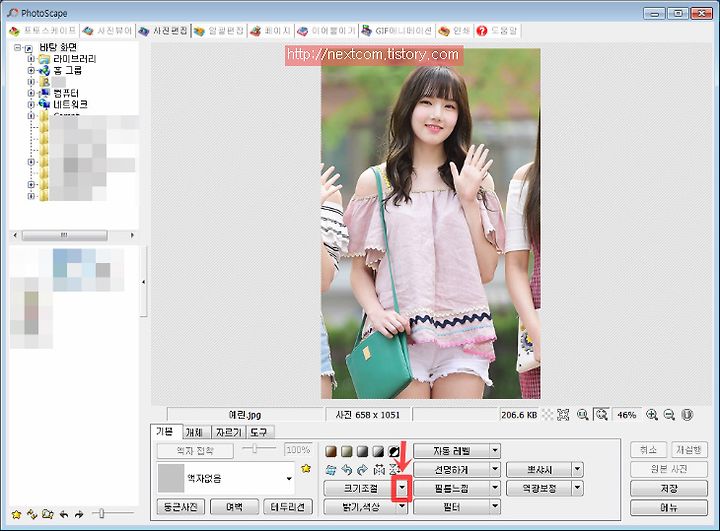Open the 필름느낌 dropdown arrow
This screenshot has width=720, height=531.
pos(495,488)
